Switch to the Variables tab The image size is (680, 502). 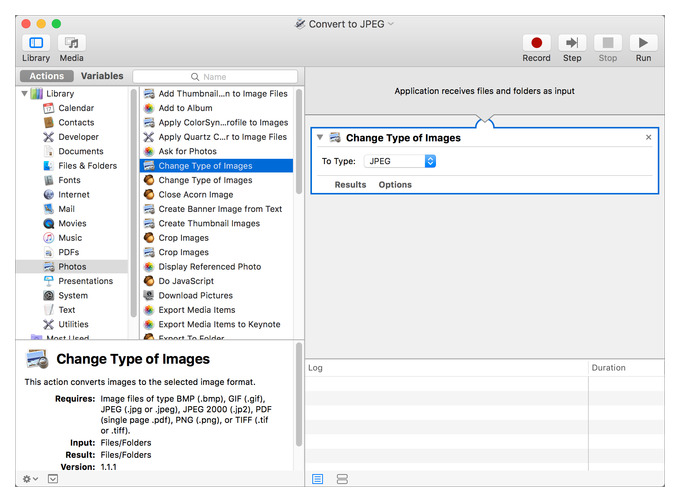102,76
